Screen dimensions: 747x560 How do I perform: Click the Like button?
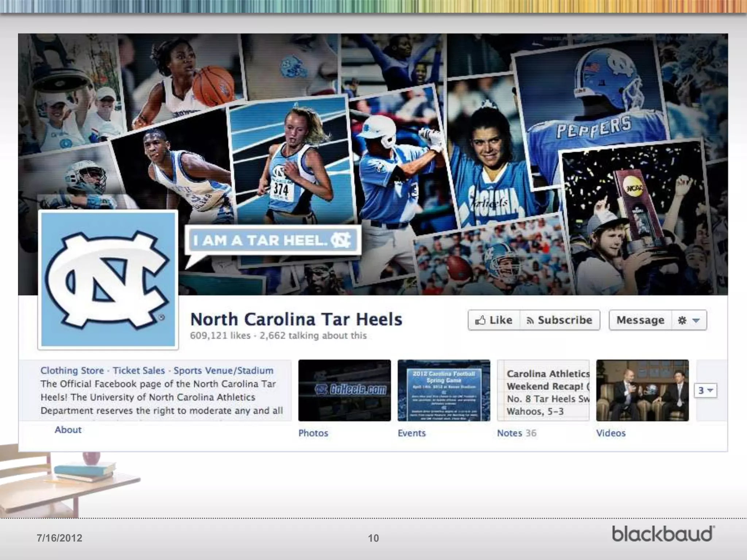pyautogui.click(x=494, y=320)
